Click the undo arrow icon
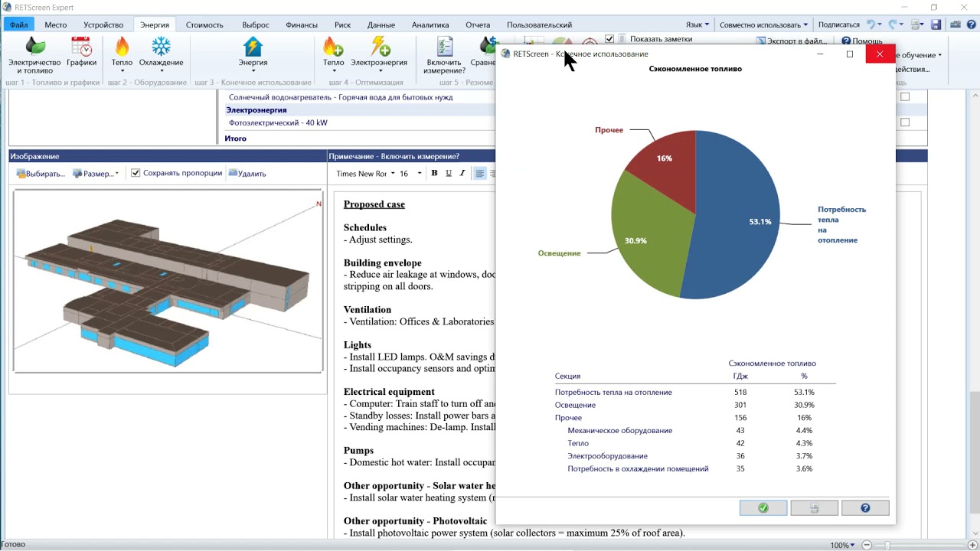The width and height of the screenshot is (980, 551). click(871, 24)
